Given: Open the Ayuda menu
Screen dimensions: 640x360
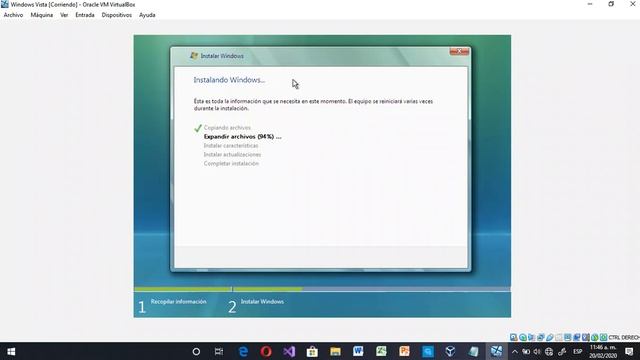Looking at the screenshot, I should click(147, 15).
